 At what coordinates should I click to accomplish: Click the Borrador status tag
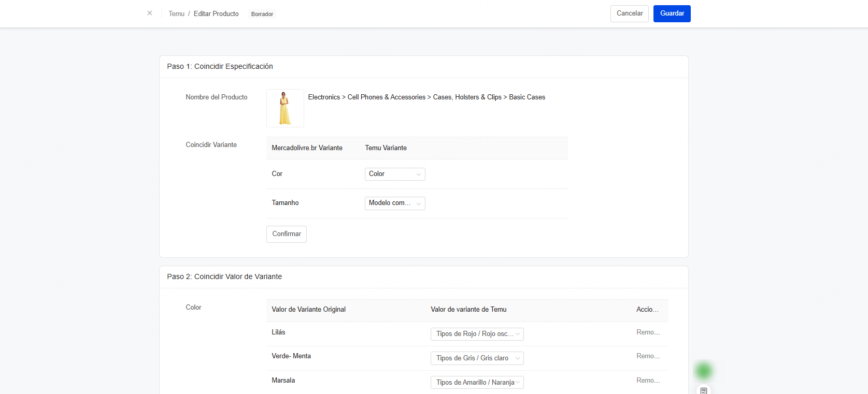pos(262,14)
